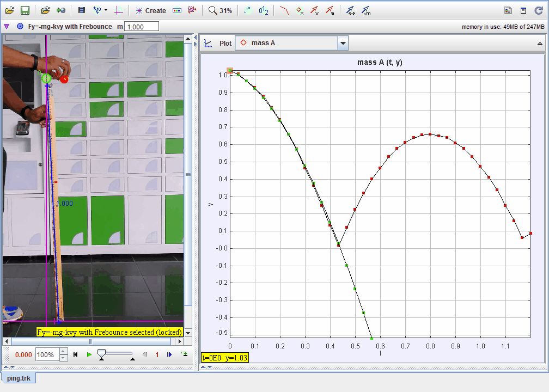Expand the mass A track dropdown
Screen dimensions: 549x392
[x=343, y=43]
